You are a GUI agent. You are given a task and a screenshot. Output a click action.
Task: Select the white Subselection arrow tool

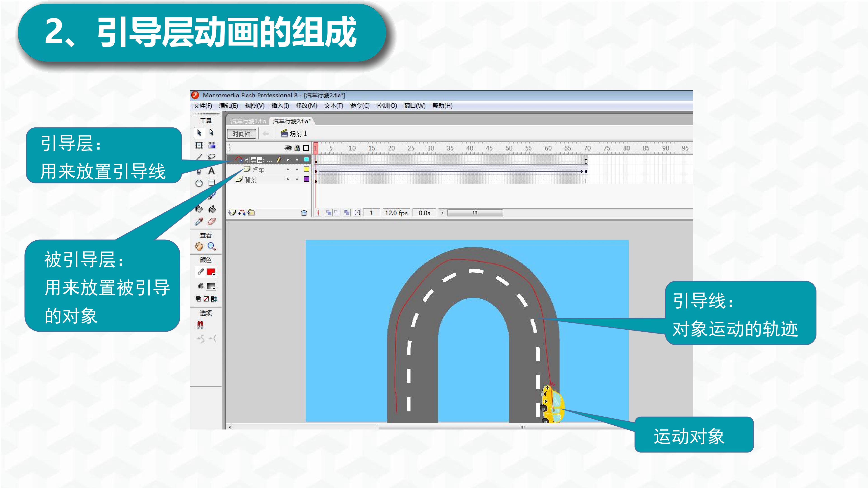pyautogui.click(x=212, y=132)
